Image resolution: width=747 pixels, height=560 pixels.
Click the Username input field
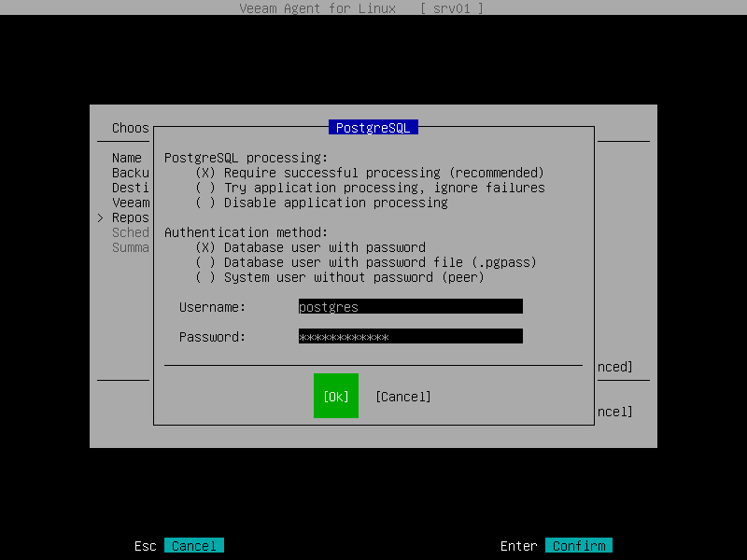(x=409, y=306)
